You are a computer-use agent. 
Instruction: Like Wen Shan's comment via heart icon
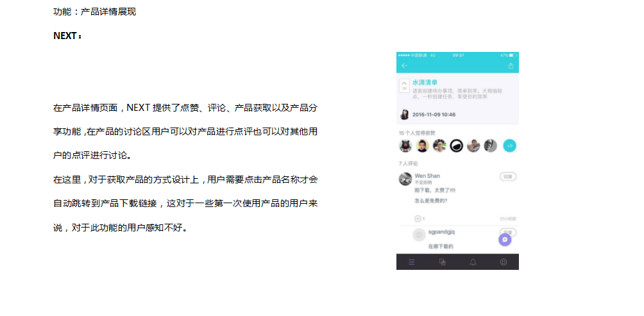point(418,219)
